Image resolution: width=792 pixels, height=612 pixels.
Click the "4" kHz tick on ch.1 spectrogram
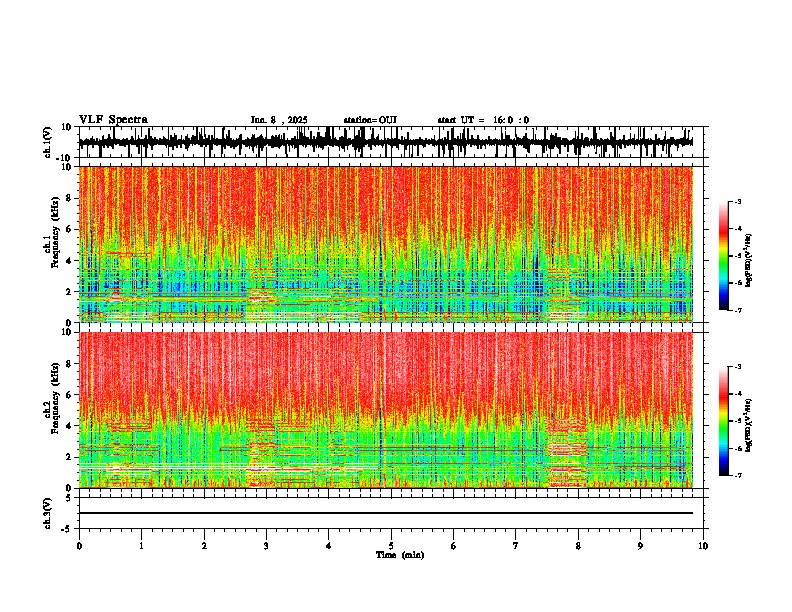tap(69, 261)
